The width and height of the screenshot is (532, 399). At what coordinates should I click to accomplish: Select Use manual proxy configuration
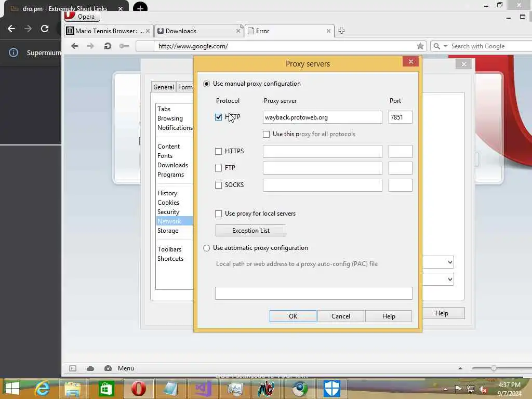coord(206,84)
